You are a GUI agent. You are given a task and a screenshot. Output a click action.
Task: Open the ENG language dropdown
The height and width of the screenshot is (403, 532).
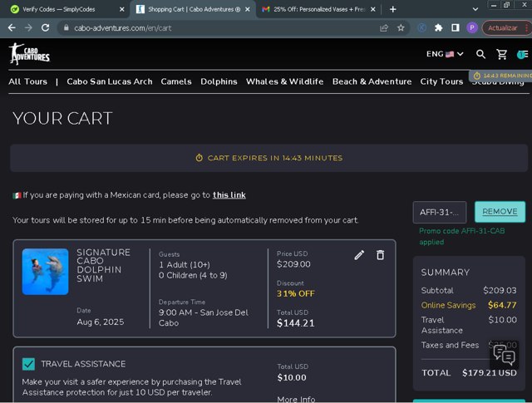tap(445, 54)
